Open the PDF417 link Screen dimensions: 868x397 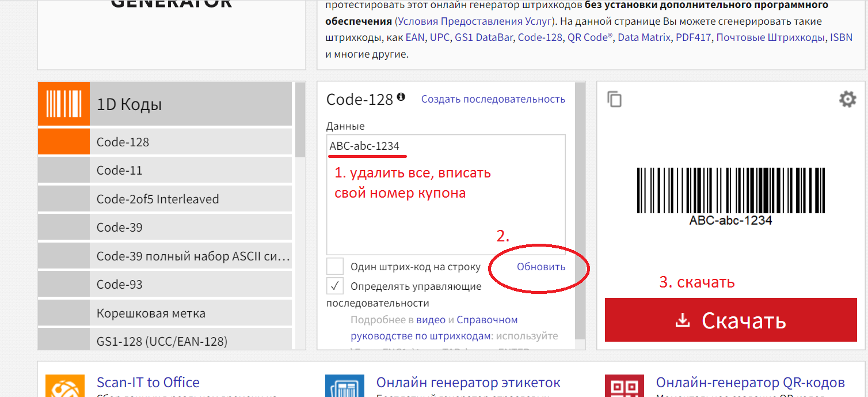694,37
